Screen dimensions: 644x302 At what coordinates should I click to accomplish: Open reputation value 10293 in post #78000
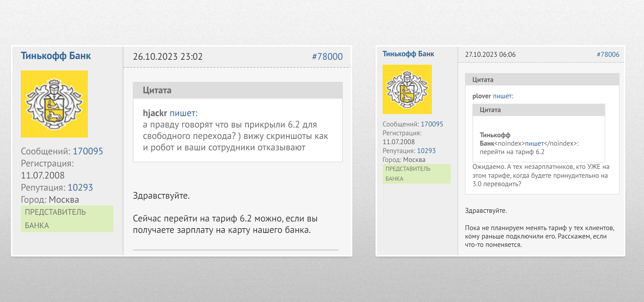80,188
